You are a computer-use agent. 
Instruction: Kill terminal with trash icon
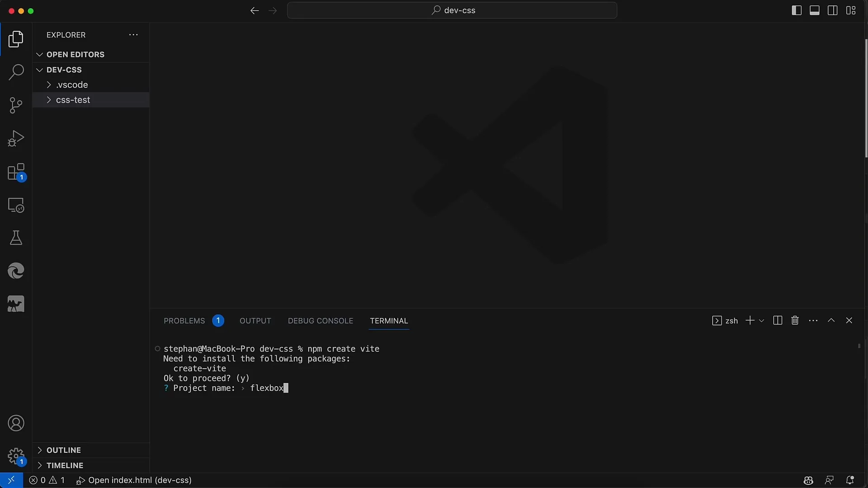795,320
